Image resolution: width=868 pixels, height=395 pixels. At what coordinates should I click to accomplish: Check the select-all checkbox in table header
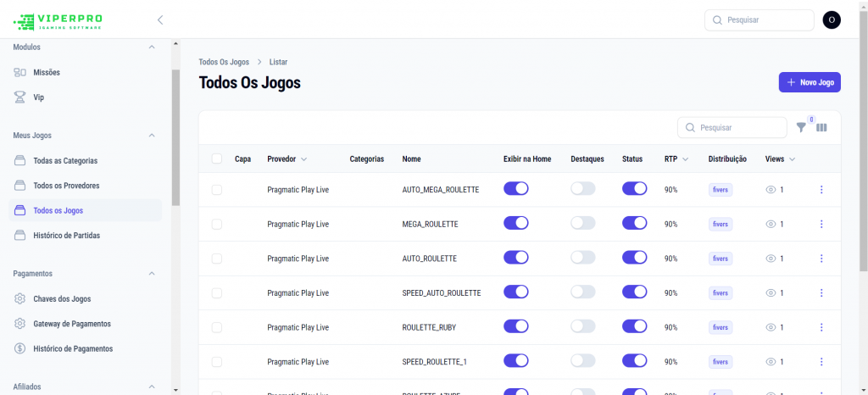217,159
